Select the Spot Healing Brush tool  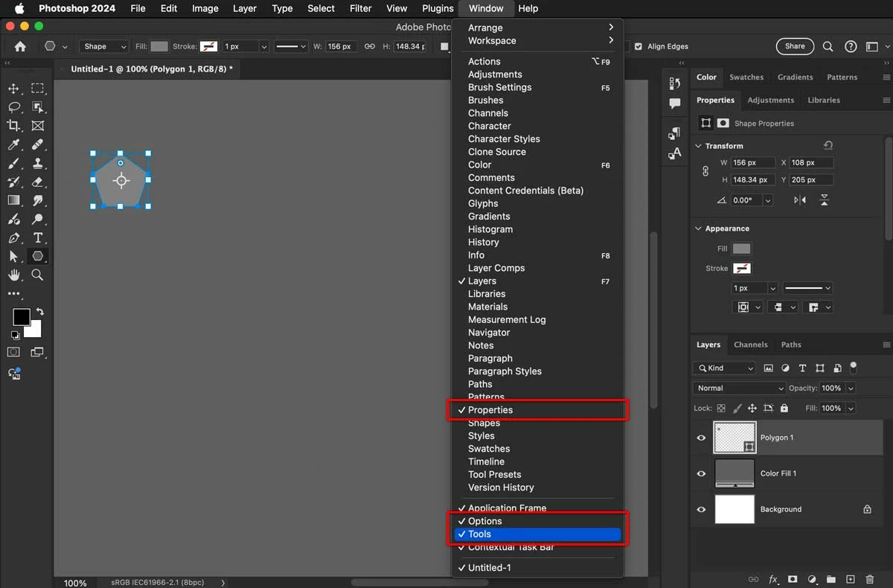coord(38,144)
